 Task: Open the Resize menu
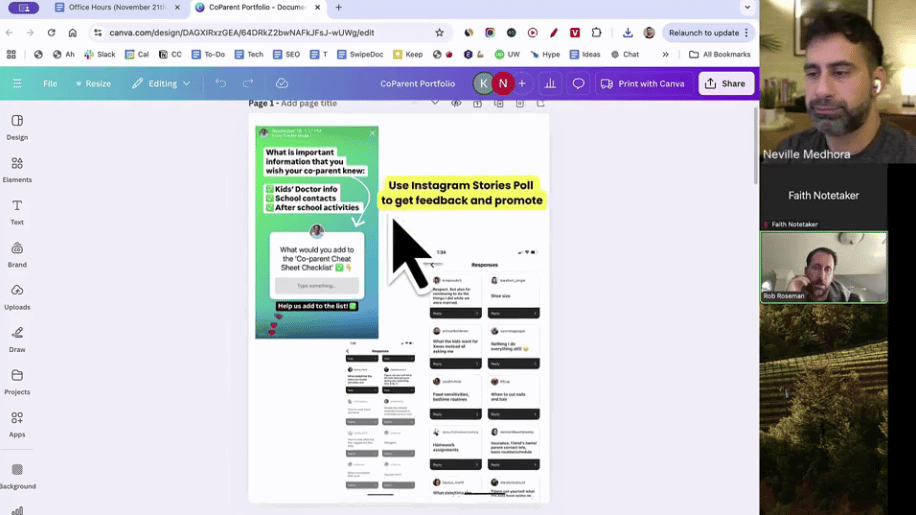93,83
